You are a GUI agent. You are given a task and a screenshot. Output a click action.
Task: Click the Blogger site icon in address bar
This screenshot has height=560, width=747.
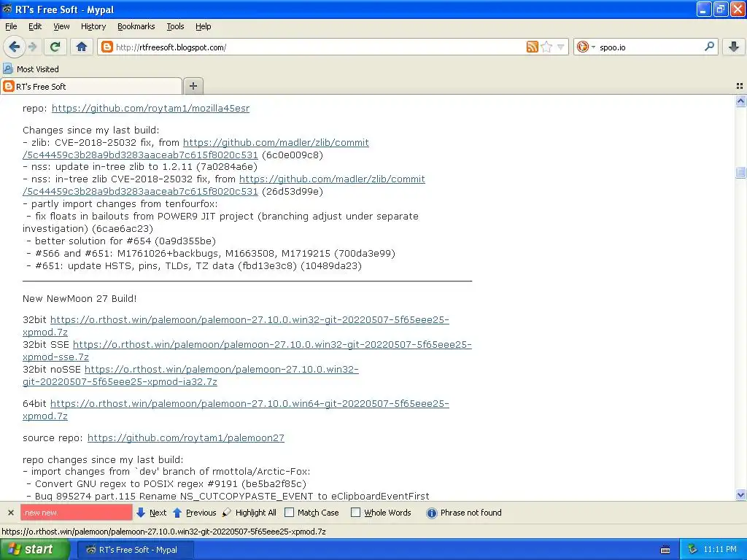107,47
